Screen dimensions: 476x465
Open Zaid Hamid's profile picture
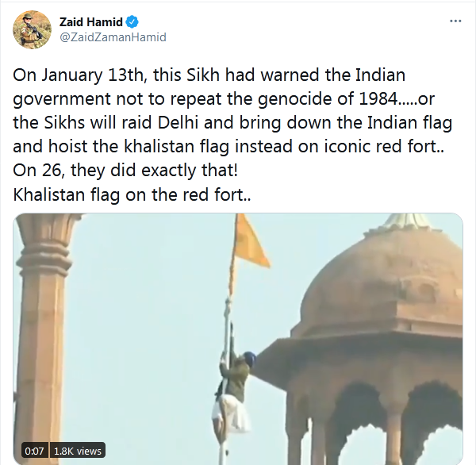click(x=32, y=30)
